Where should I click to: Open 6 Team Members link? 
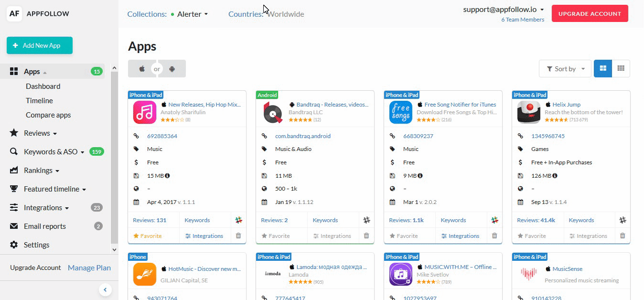tap(523, 20)
